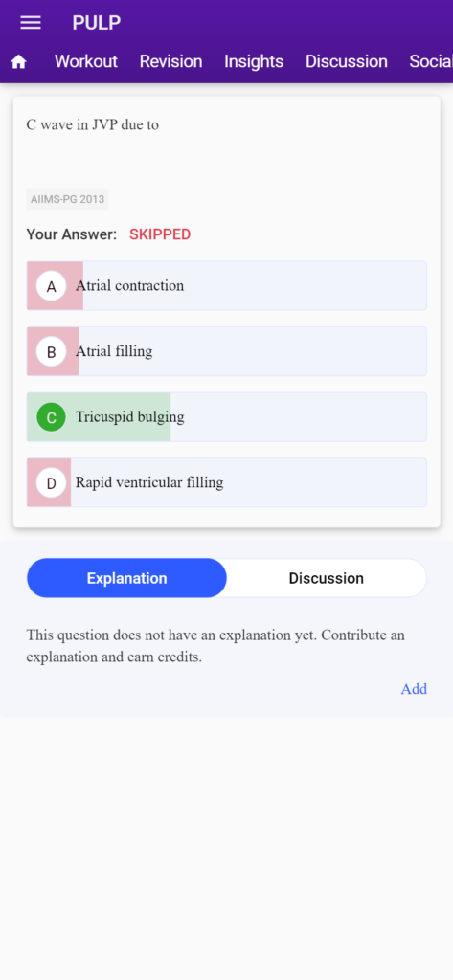
Task: Click the PULP app title
Action: point(97,23)
